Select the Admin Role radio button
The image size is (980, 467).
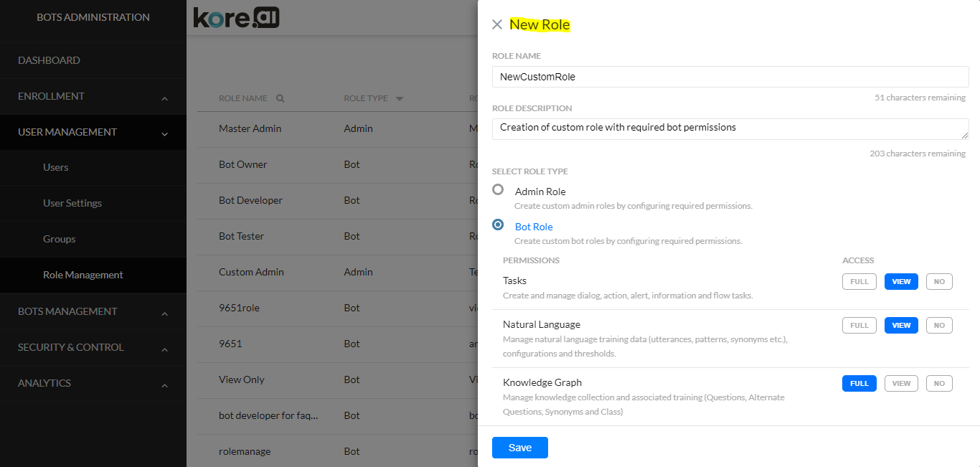click(498, 190)
